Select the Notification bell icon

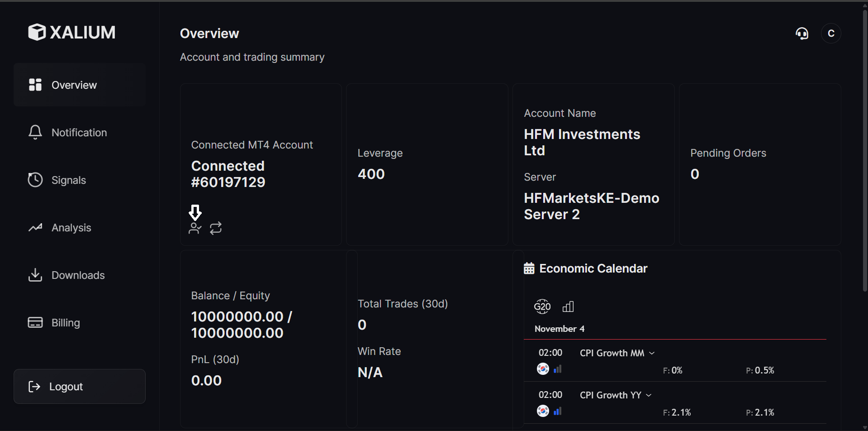[x=35, y=132]
